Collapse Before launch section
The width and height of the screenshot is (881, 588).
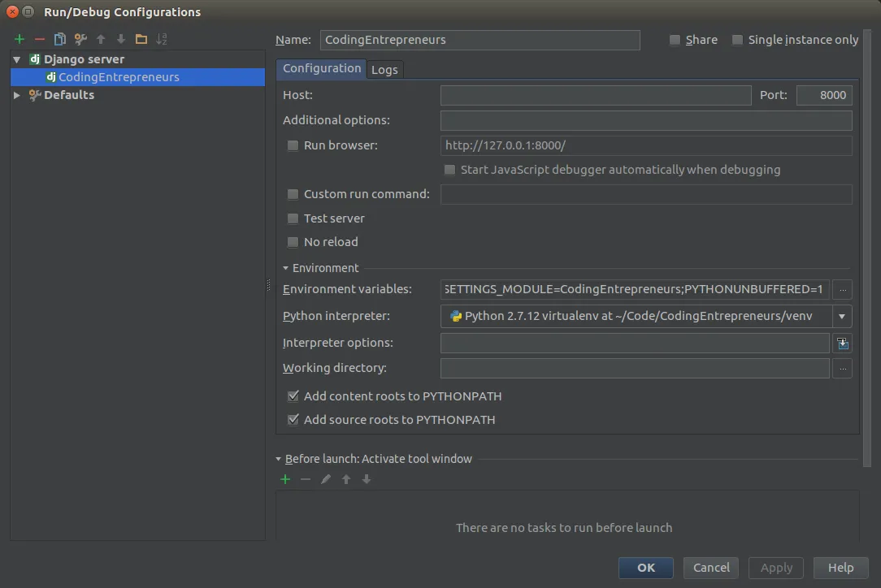tap(278, 459)
